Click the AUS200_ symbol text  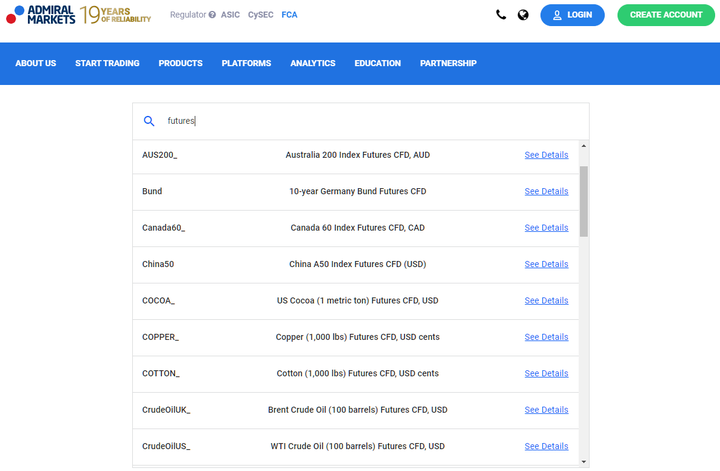(x=159, y=155)
